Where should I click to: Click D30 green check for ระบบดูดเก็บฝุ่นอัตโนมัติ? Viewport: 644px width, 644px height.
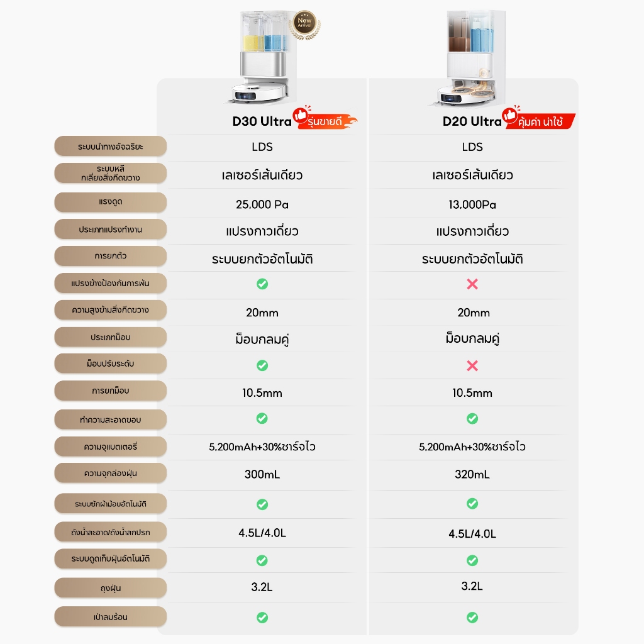pyautogui.click(x=262, y=560)
